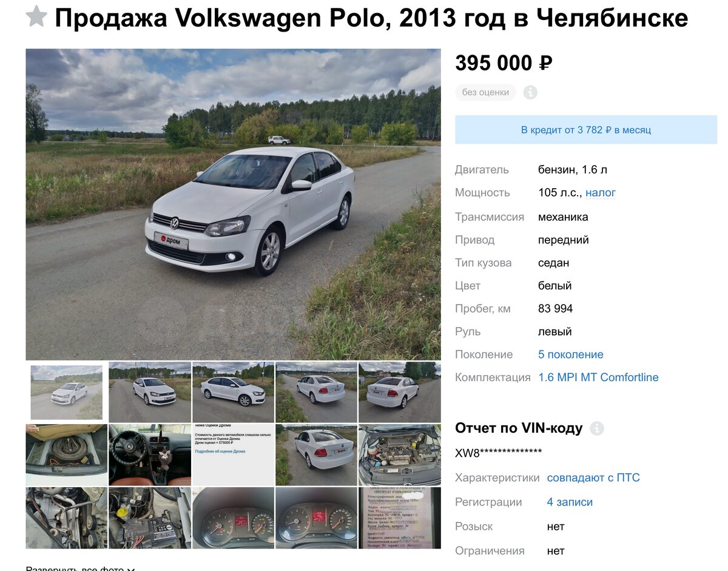
Task: View '4 записи' registrations link
Action: click(x=570, y=502)
